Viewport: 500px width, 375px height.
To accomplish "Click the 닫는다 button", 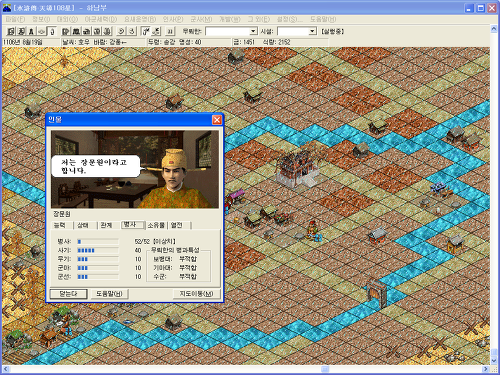I will click(x=68, y=294).
